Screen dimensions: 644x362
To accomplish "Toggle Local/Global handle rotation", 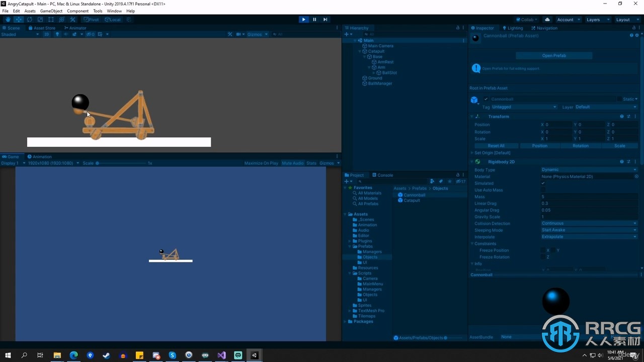I will [x=113, y=20].
